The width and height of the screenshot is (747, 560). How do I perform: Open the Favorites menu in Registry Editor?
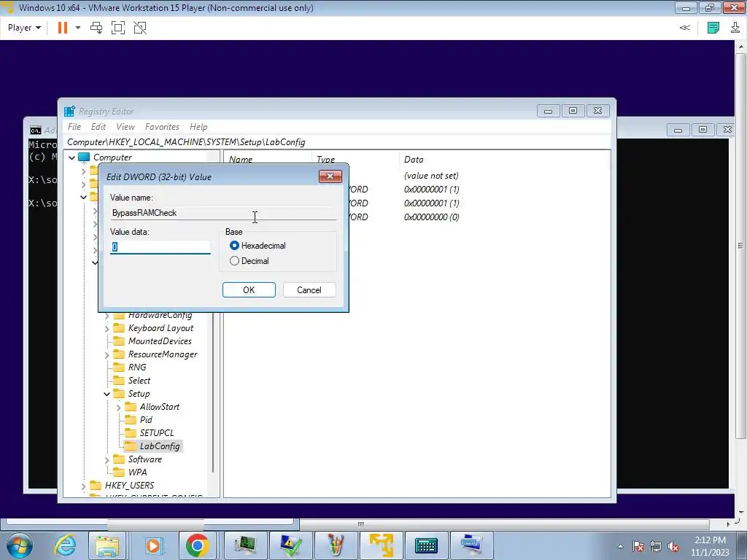162,127
